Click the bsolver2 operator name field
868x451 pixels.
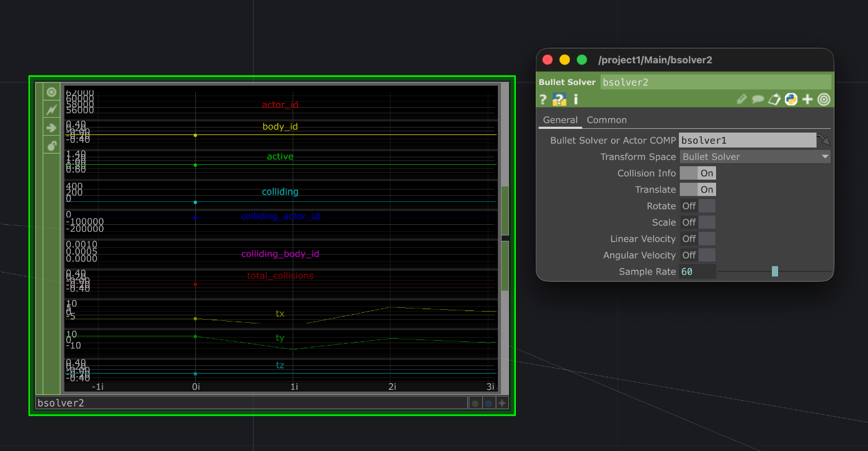point(715,82)
